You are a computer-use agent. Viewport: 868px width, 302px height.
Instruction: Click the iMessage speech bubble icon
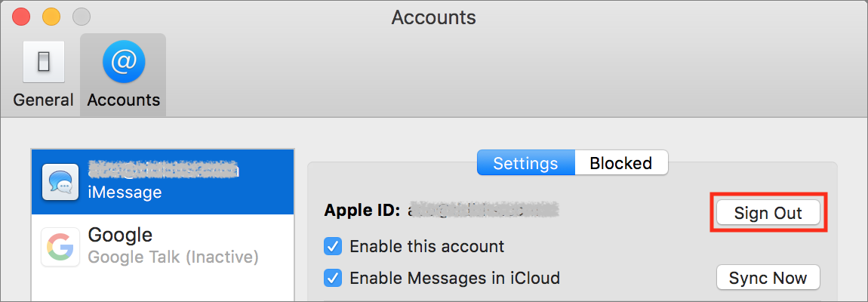point(61,182)
